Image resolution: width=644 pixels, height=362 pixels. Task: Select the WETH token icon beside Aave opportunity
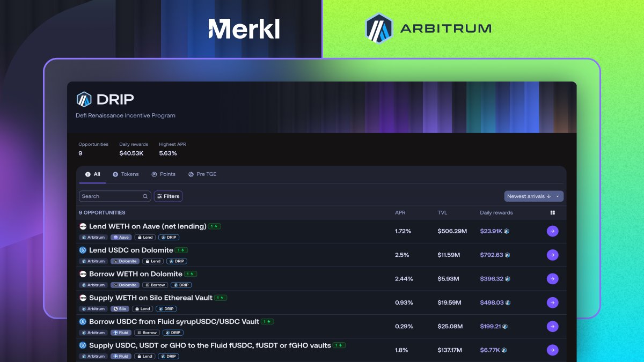coord(82,227)
